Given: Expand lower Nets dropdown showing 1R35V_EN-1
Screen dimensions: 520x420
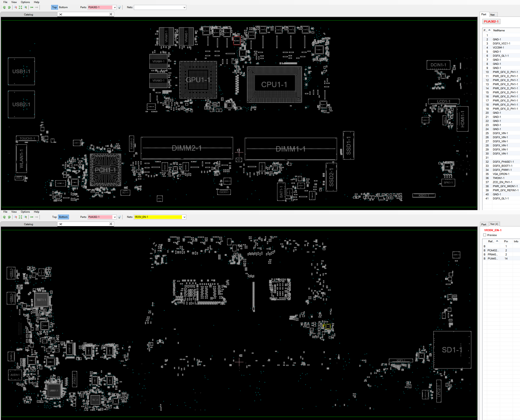Looking at the screenshot, I should pyautogui.click(x=184, y=217).
